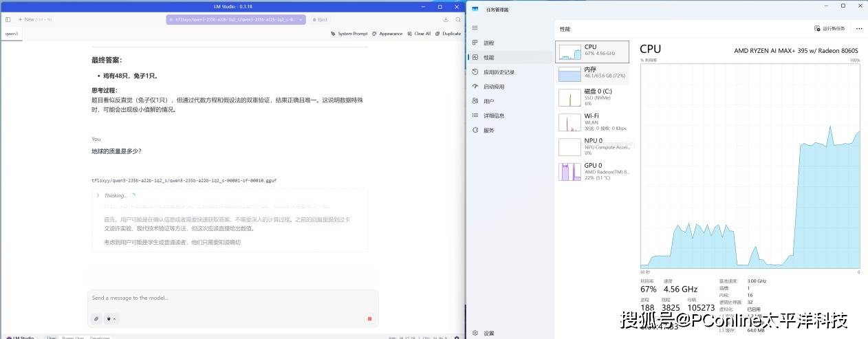Click the search magnifier icon in LM Studio
Screen dimensions: 868x339
tap(458, 19)
